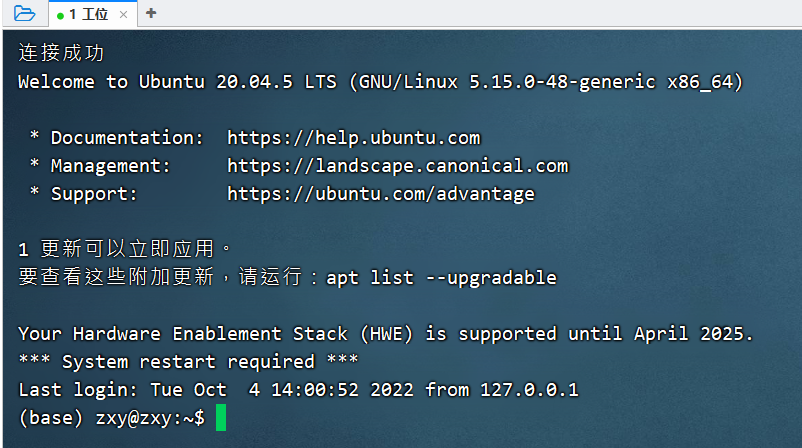Click the new tab plus icon
The image size is (802, 448).
(151, 13)
